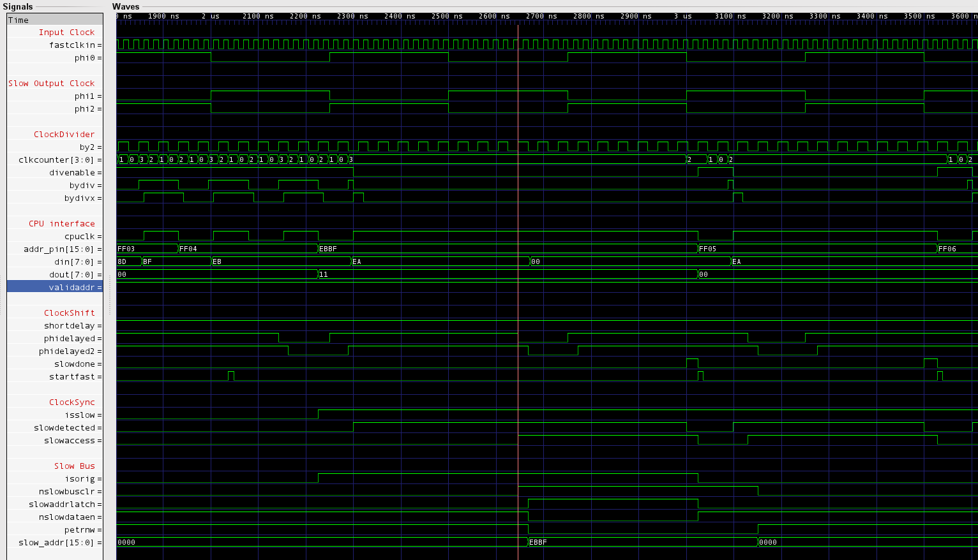Click the CPU interface group label
Screen dimensions: 978x560
coord(61,224)
